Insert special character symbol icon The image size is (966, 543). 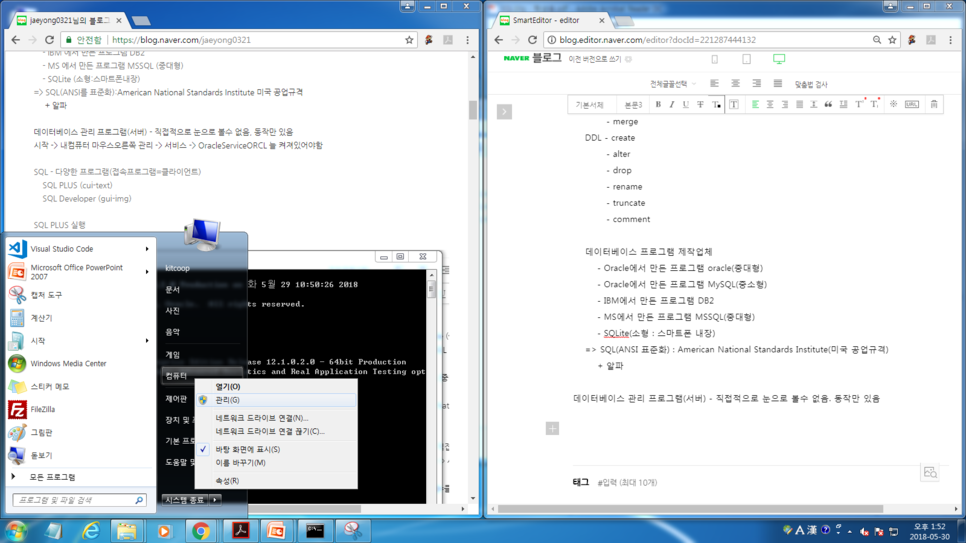click(x=893, y=104)
